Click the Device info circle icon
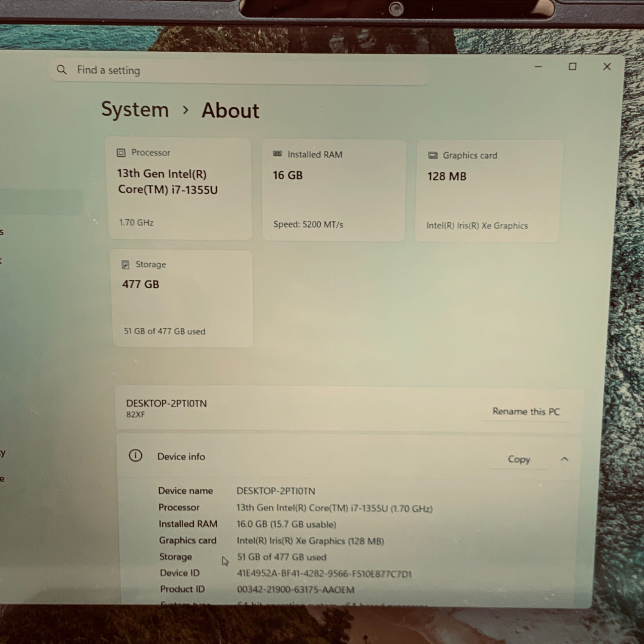The width and height of the screenshot is (644, 644). (136, 456)
